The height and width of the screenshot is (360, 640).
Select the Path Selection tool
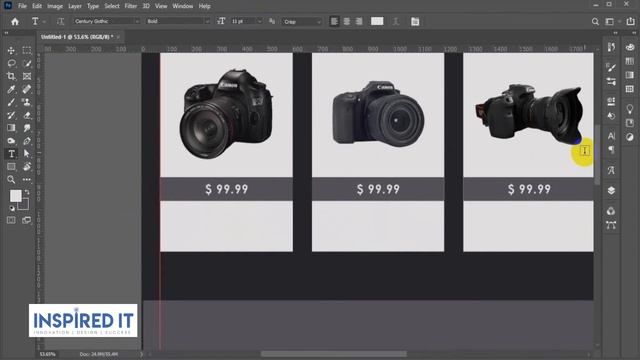(x=27, y=154)
